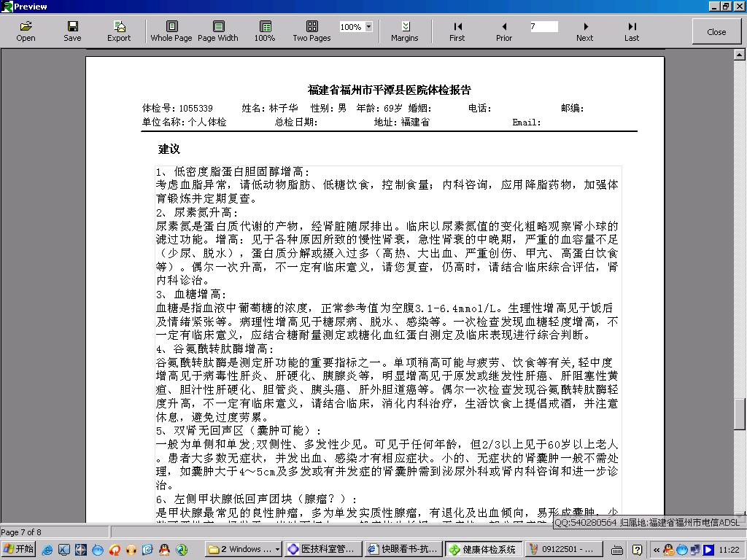Viewport: 747px width, 560px height.
Task: Click the blue play tray icon
Action: click(x=708, y=550)
